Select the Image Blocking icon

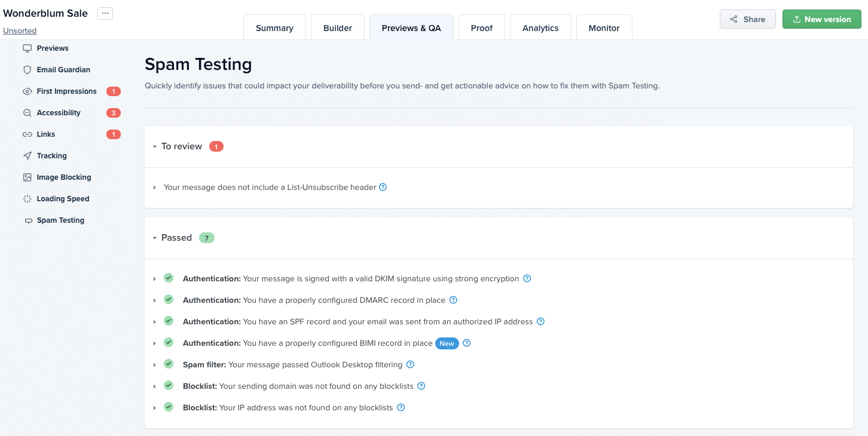(x=27, y=177)
